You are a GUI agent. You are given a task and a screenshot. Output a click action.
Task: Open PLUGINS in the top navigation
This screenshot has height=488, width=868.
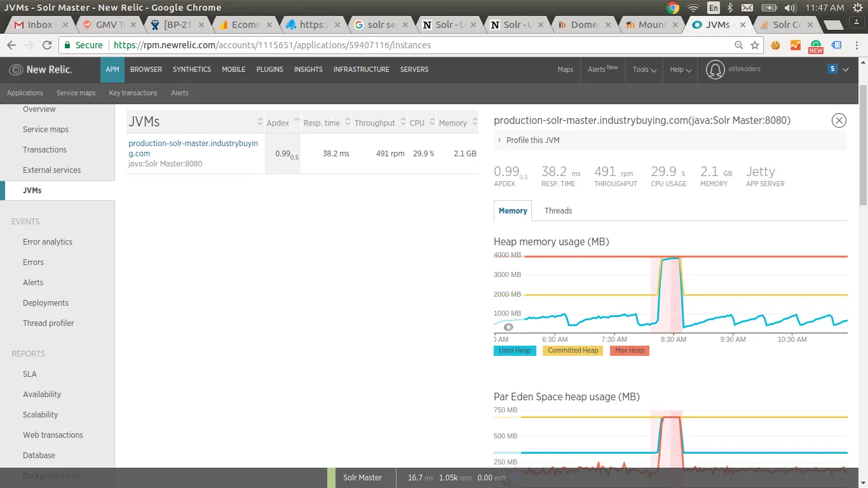pos(270,69)
